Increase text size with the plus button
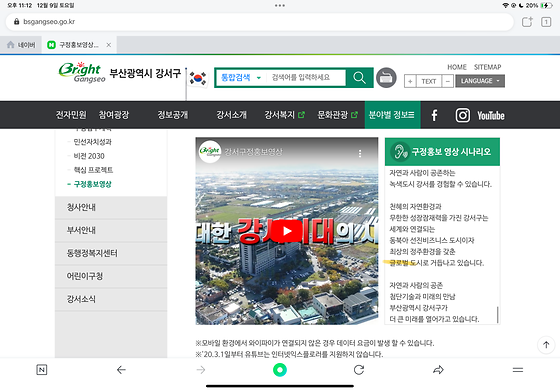The width and height of the screenshot is (560, 391). 410,81
